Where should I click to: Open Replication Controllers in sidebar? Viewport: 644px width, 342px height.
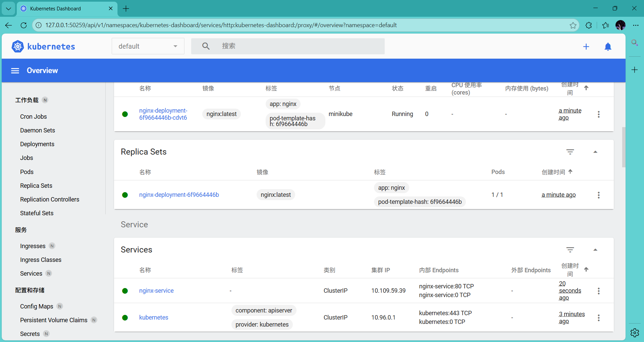pyautogui.click(x=50, y=199)
